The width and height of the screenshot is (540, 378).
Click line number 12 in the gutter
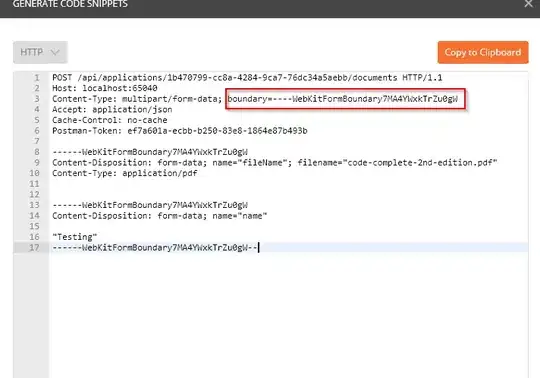(34, 195)
